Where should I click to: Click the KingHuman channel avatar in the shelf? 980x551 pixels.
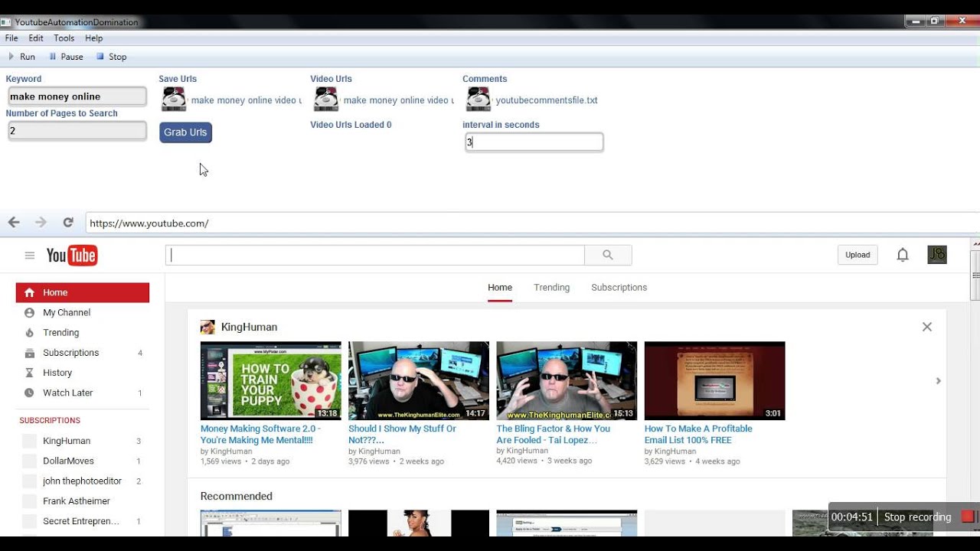tap(207, 327)
